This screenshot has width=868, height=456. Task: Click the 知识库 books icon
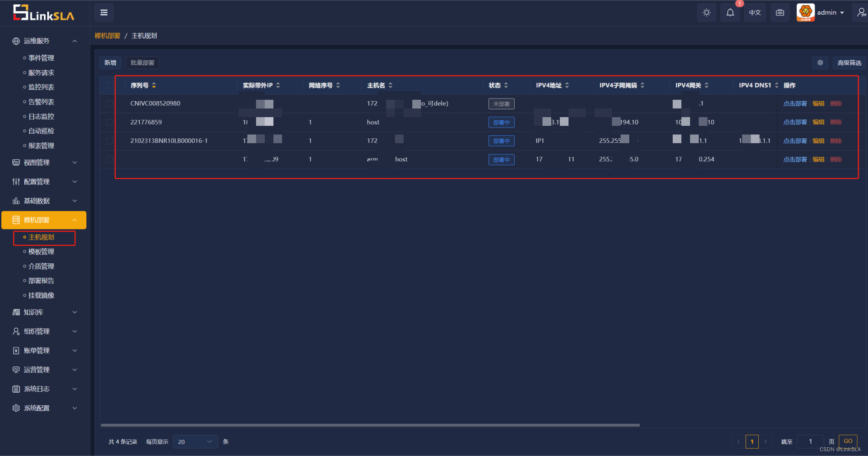tap(16, 312)
